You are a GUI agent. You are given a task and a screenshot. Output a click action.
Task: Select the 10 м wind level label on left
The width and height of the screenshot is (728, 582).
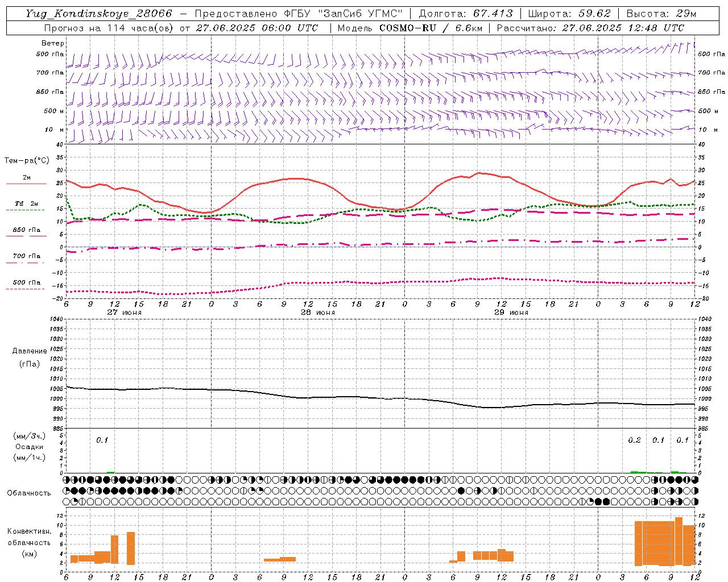click(54, 130)
